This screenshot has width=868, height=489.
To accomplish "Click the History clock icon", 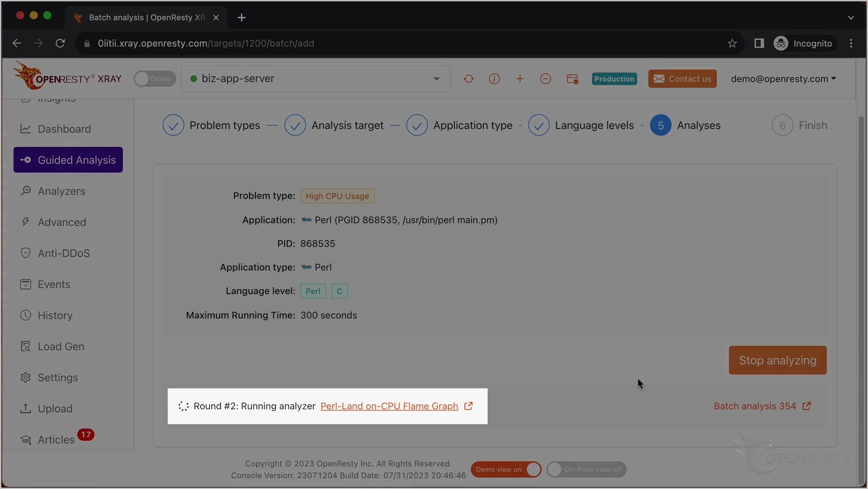I will coord(26,315).
